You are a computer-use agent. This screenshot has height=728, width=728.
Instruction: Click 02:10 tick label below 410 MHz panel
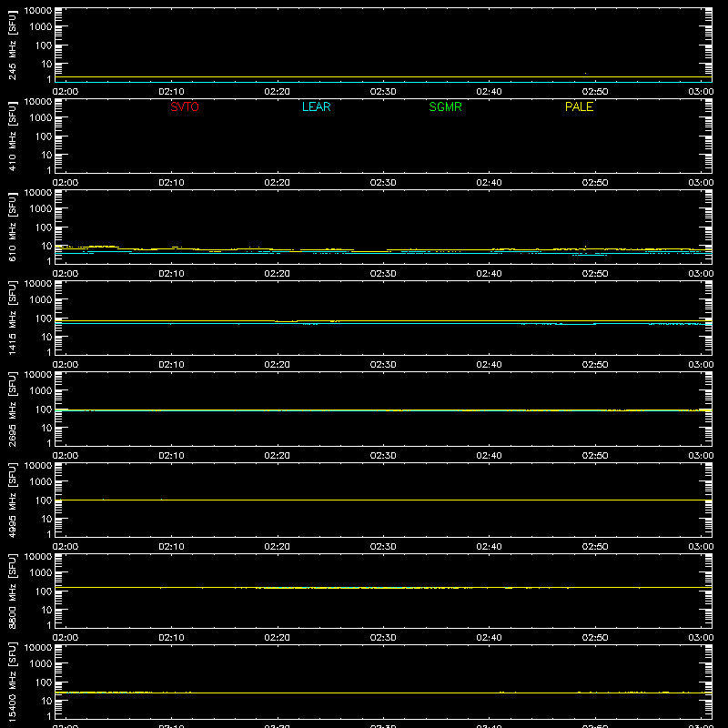point(171,183)
